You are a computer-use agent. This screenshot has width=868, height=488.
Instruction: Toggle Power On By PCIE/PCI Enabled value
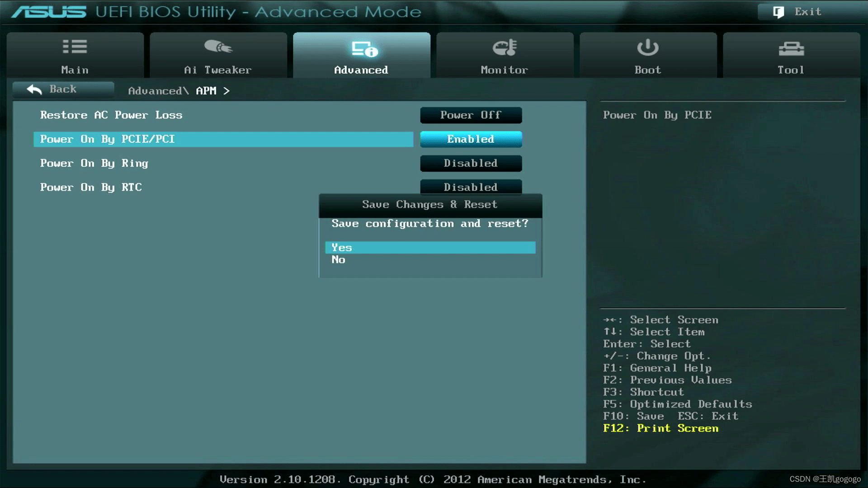click(471, 139)
